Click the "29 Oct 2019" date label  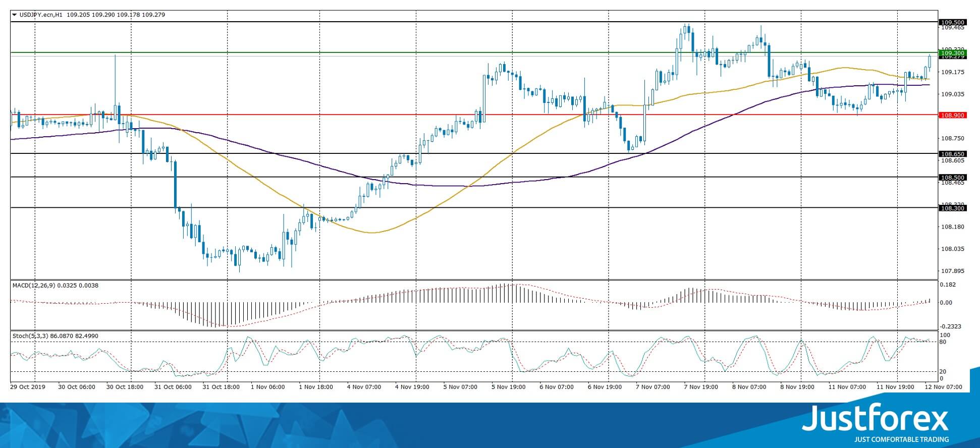pyautogui.click(x=28, y=387)
